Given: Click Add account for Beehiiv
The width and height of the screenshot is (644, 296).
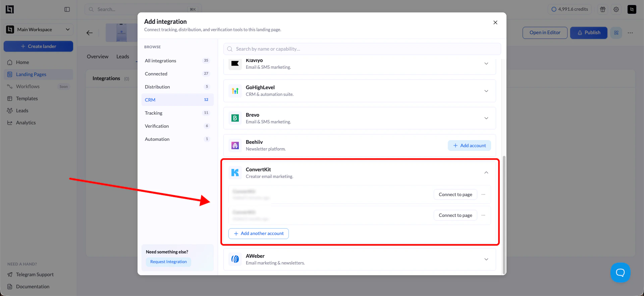Looking at the screenshot, I should coord(469,145).
